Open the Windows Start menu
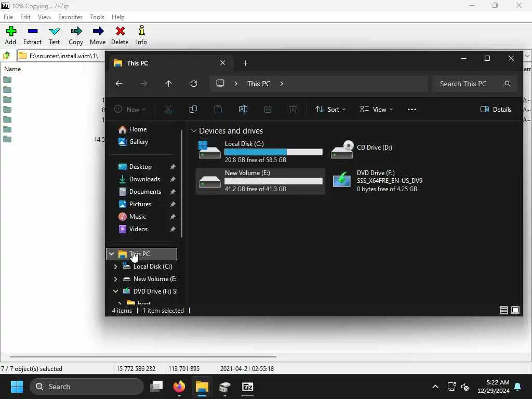Image resolution: width=532 pixels, height=399 pixels. [x=17, y=387]
